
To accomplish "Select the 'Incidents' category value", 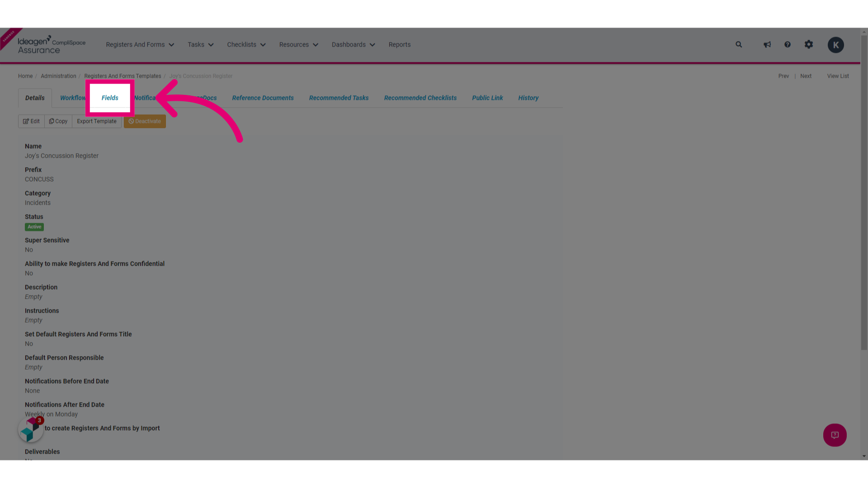I will [x=38, y=202].
